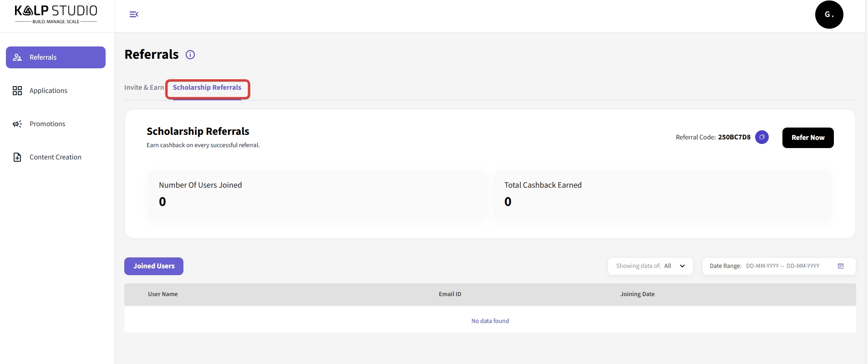Image resolution: width=868 pixels, height=364 pixels.
Task: Collapse the sidebar using the menu icon
Action: click(134, 15)
